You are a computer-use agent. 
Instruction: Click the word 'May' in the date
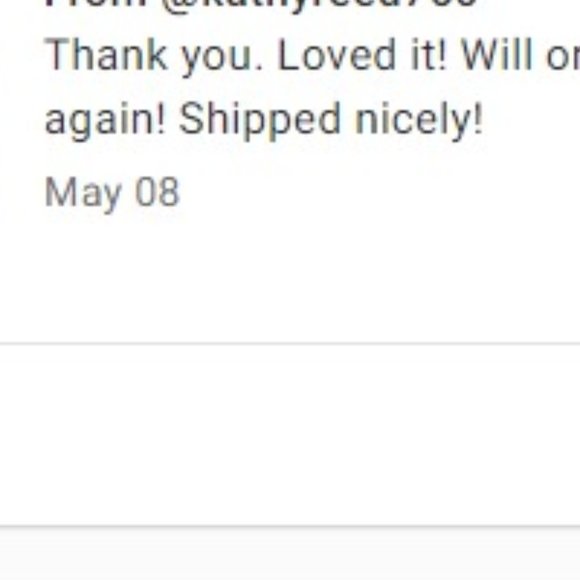tap(83, 194)
